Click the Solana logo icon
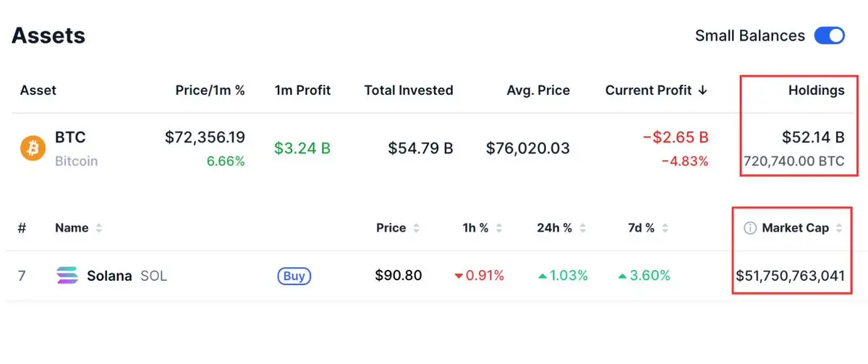 click(x=67, y=276)
